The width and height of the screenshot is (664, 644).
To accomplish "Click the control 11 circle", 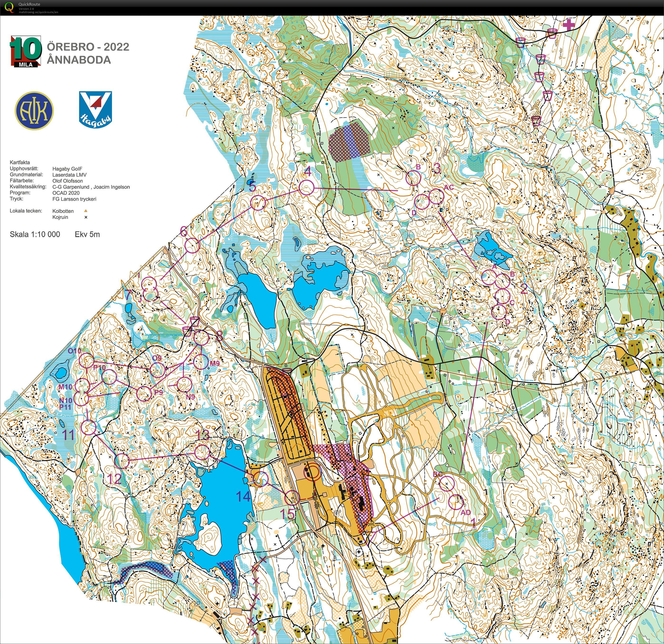I will point(90,428).
